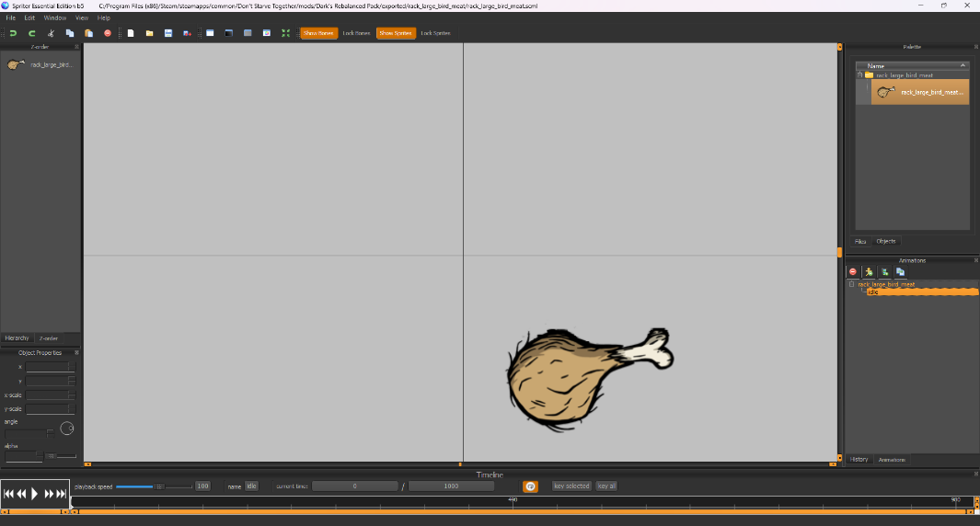980x526 pixels.
Task: Jump to the last frame of animation
Action: 62,494
